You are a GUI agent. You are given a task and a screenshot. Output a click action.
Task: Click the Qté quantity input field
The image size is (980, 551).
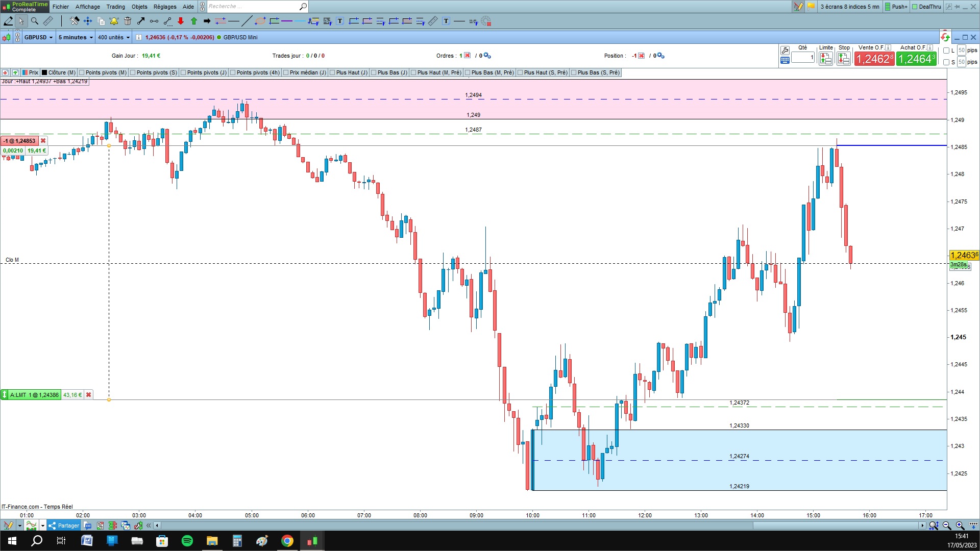coord(802,58)
